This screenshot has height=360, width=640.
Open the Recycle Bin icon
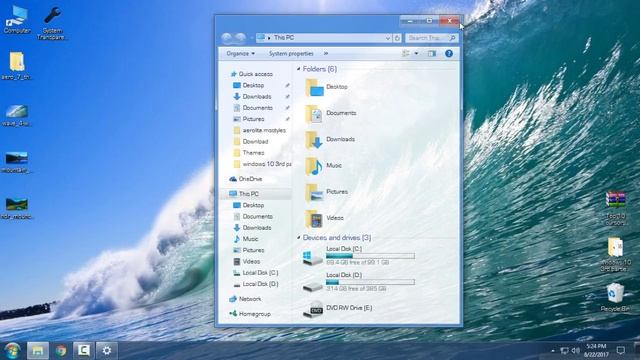tap(615, 298)
